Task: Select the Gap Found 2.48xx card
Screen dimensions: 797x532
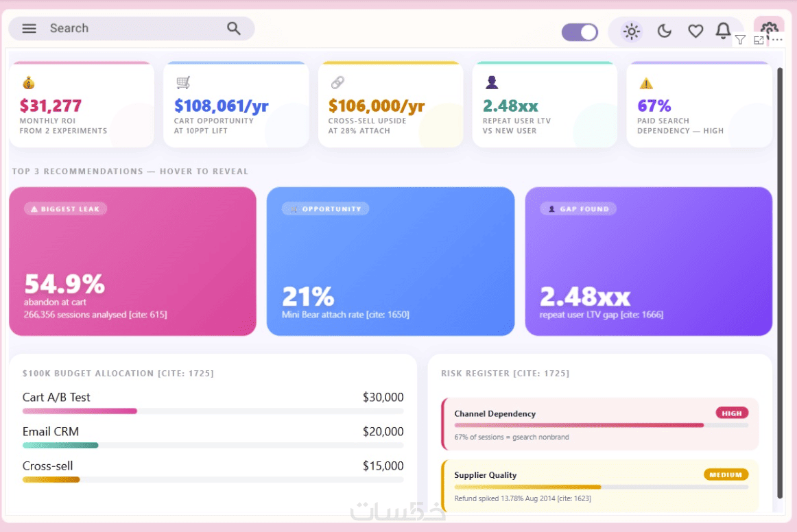Action: click(x=649, y=261)
